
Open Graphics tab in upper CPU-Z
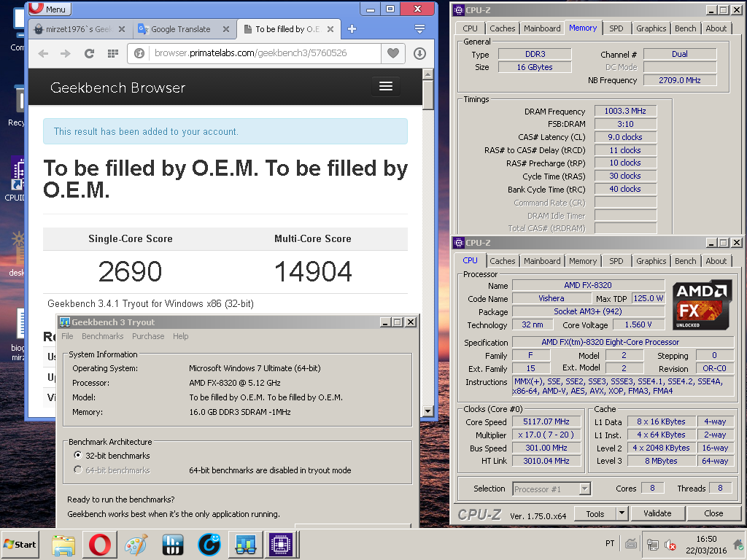tap(651, 28)
